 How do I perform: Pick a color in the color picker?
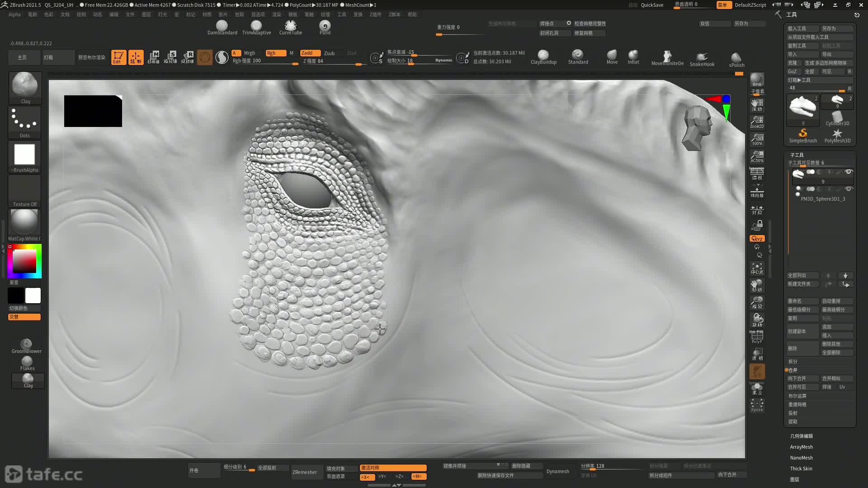[24, 261]
